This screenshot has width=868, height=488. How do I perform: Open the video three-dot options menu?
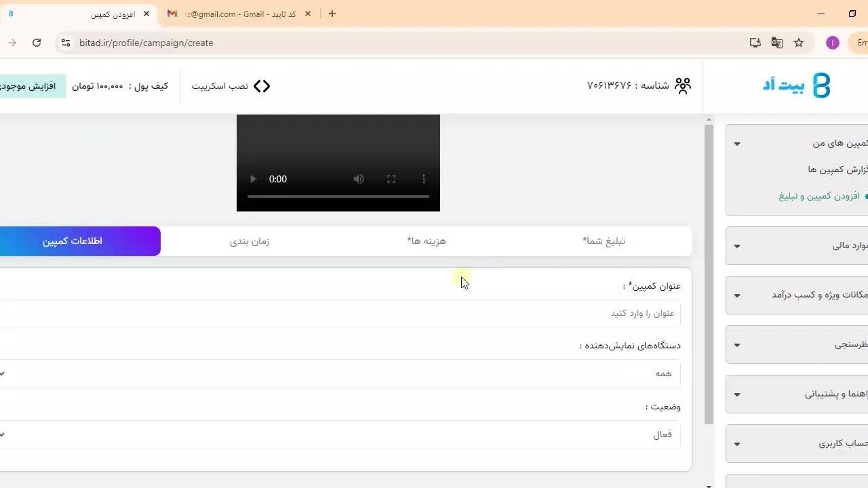(424, 179)
